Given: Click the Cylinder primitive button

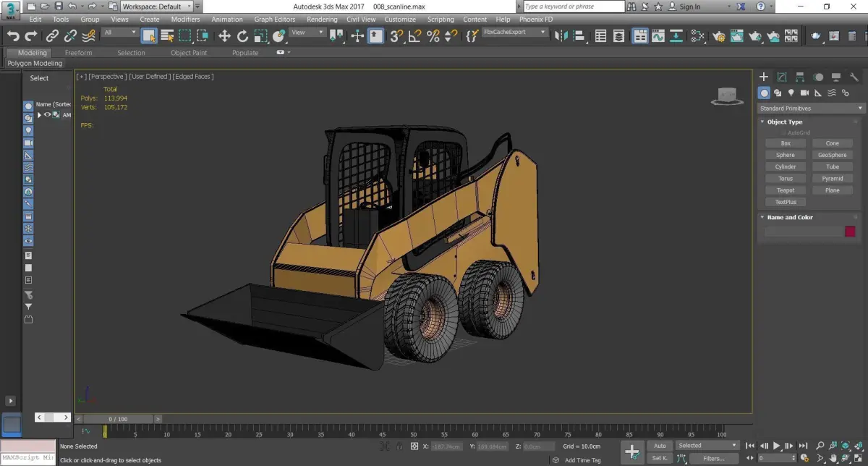Looking at the screenshot, I should coord(785,167).
